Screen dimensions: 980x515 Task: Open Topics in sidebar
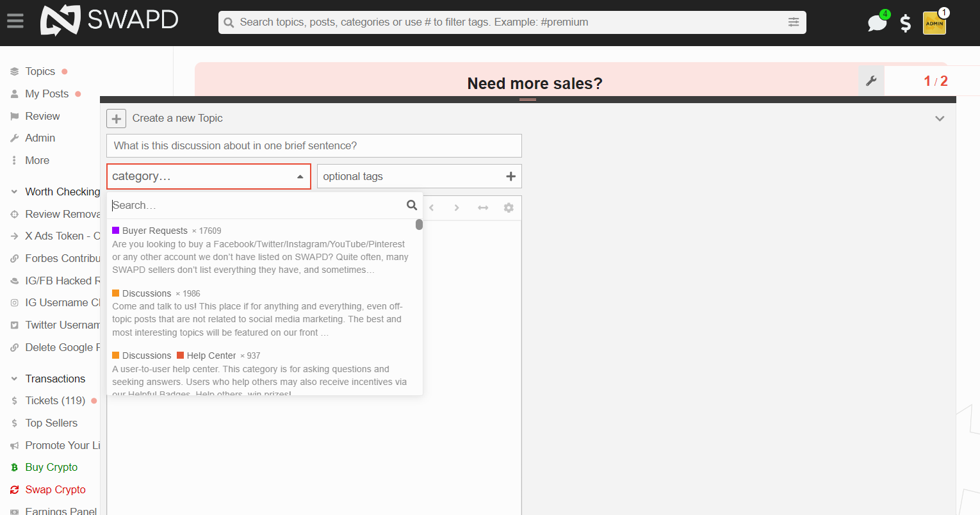pyautogui.click(x=40, y=71)
